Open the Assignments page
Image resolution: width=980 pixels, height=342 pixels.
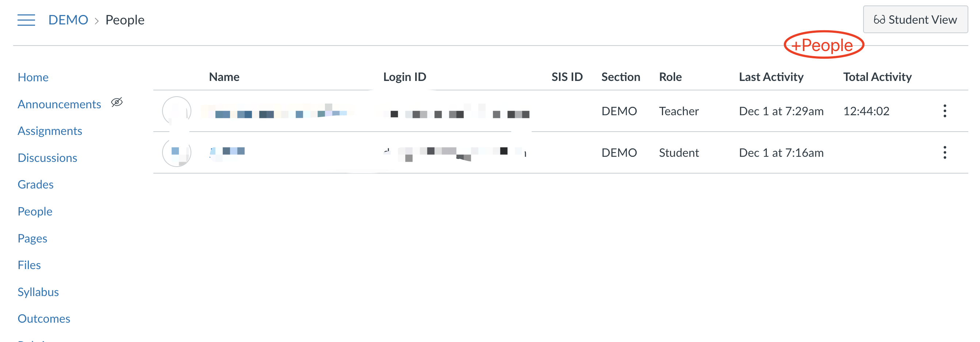[x=50, y=131]
